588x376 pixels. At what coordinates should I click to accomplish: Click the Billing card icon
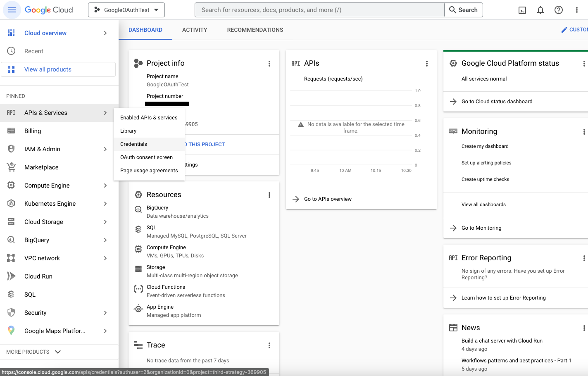click(x=11, y=131)
